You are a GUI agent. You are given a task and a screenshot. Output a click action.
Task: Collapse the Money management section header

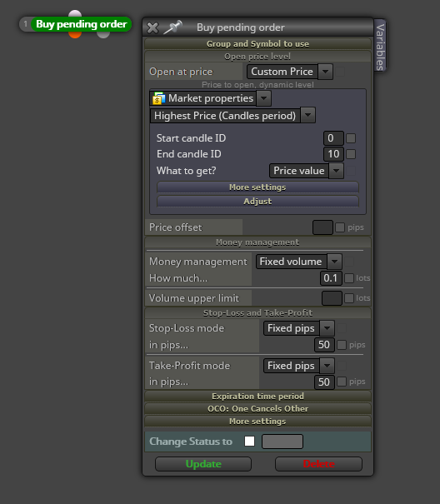pos(258,242)
